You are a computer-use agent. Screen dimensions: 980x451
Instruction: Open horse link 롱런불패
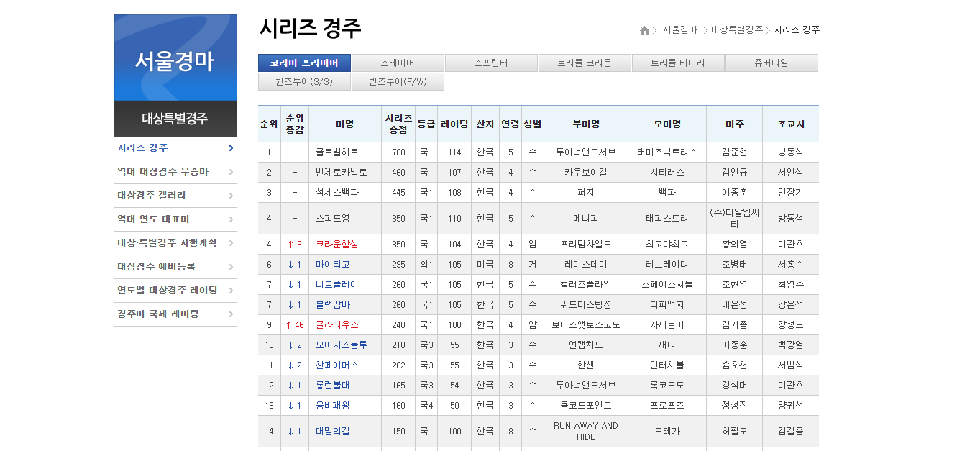[x=333, y=386]
